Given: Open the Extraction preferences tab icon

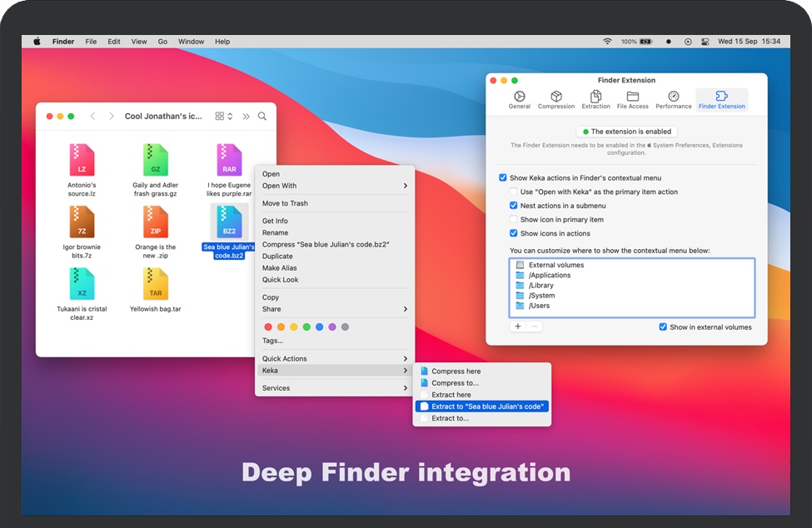Looking at the screenshot, I should [x=595, y=97].
